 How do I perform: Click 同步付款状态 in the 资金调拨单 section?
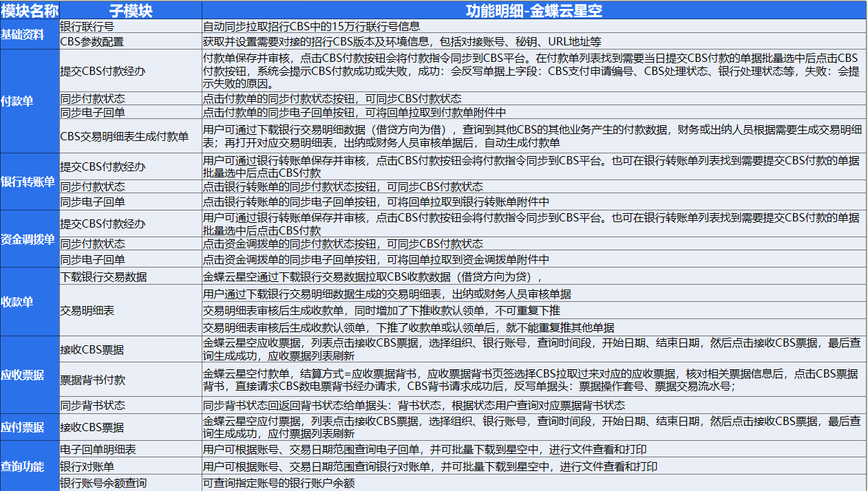(131, 243)
